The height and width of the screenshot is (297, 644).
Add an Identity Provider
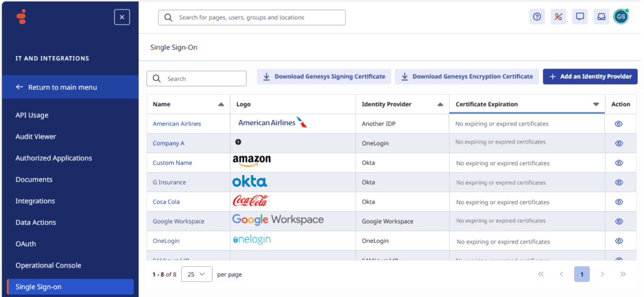tap(590, 77)
